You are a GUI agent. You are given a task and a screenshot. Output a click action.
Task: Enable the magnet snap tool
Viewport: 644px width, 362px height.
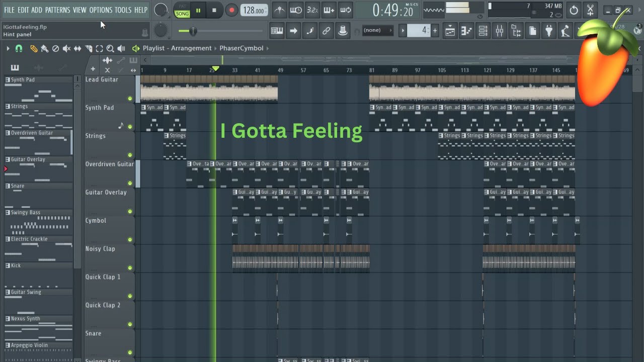coord(19,49)
